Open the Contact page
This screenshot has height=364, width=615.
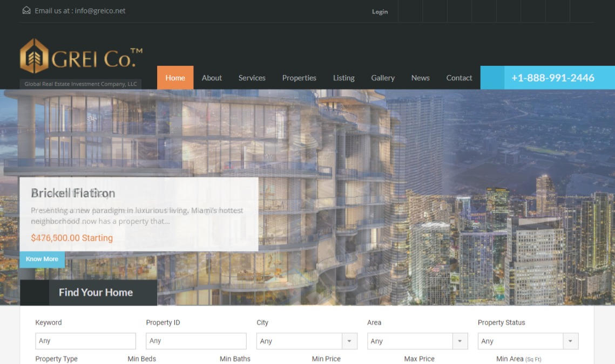tap(459, 78)
